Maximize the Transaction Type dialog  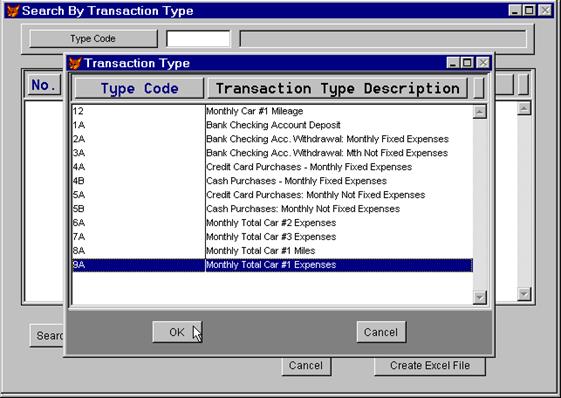467,63
